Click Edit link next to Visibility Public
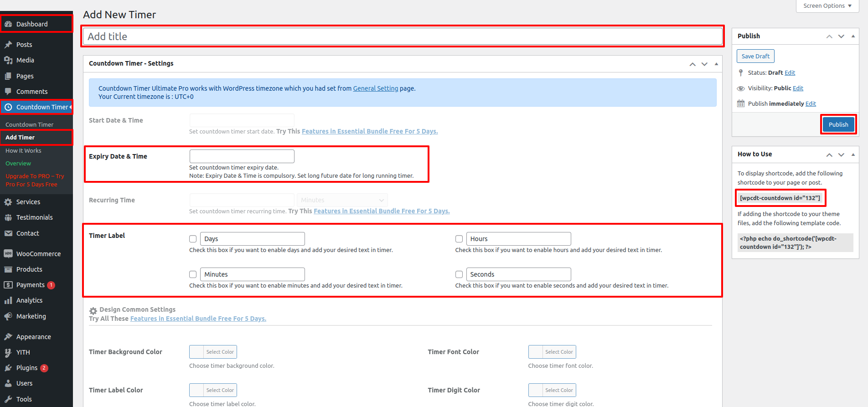The width and height of the screenshot is (868, 407). (x=798, y=88)
